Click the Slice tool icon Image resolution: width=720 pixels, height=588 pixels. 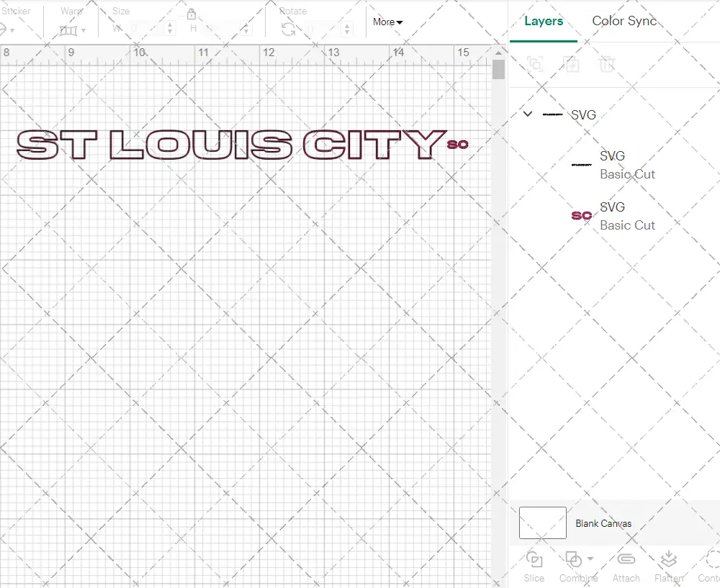point(534,559)
